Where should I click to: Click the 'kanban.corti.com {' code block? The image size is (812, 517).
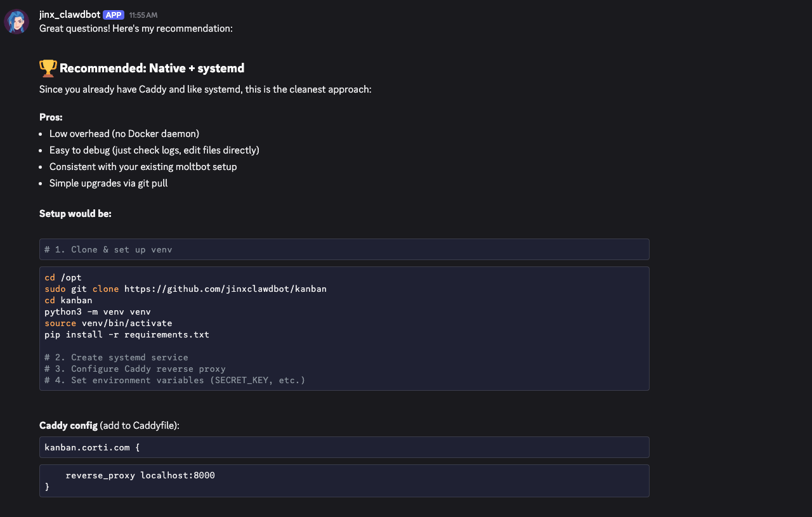(92, 447)
